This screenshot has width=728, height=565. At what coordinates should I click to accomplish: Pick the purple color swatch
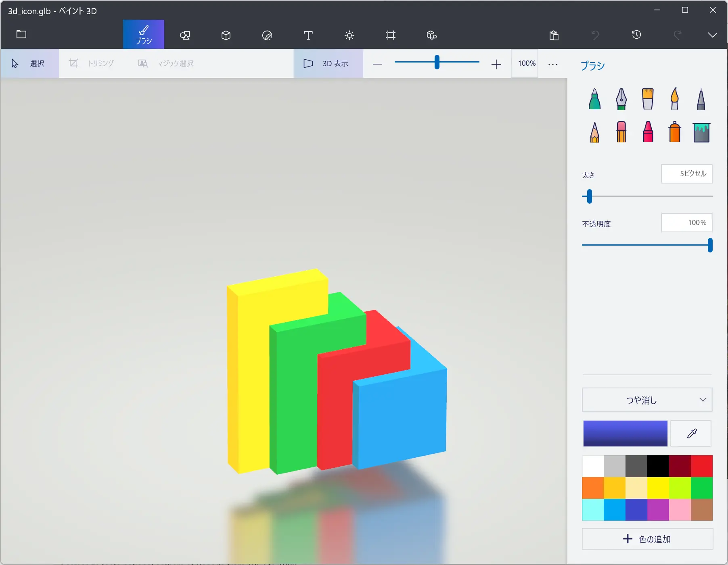pos(659,510)
